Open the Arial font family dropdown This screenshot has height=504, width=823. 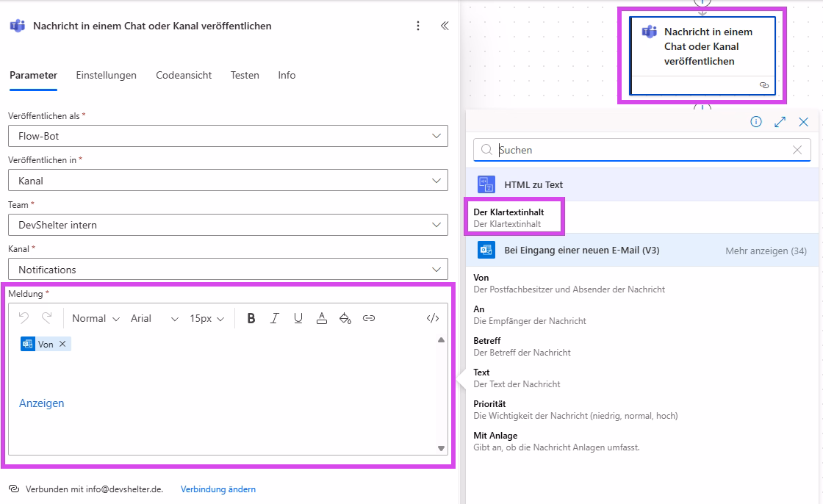pyautogui.click(x=154, y=318)
